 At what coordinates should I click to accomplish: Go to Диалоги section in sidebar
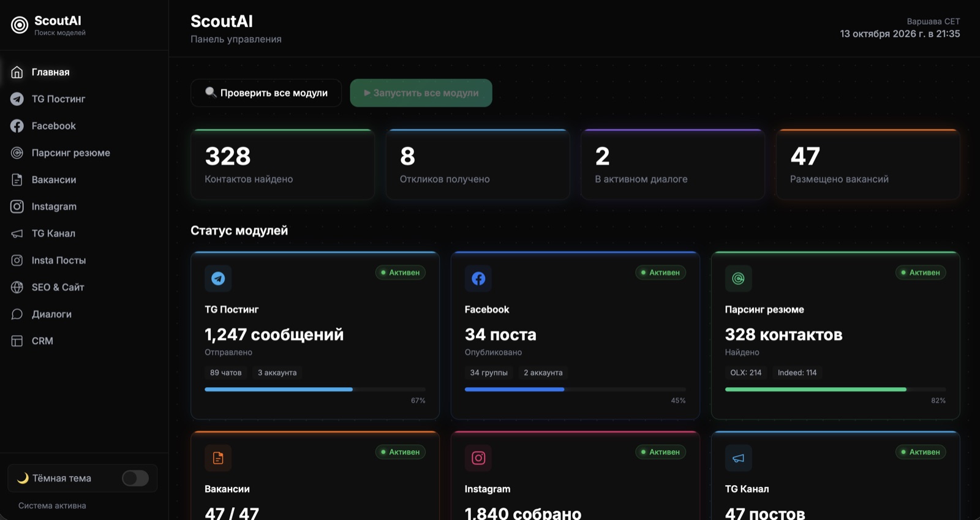tap(84, 314)
